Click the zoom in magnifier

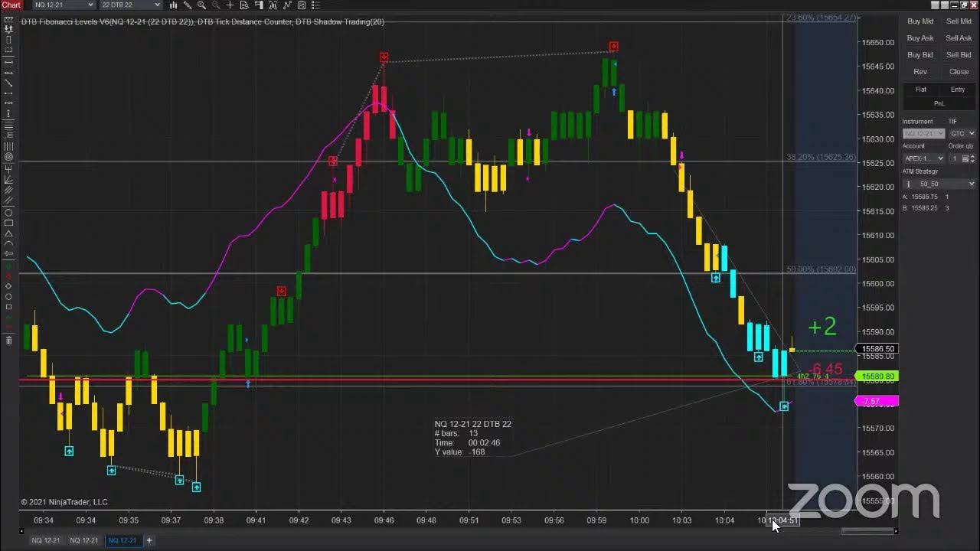[202, 5]
